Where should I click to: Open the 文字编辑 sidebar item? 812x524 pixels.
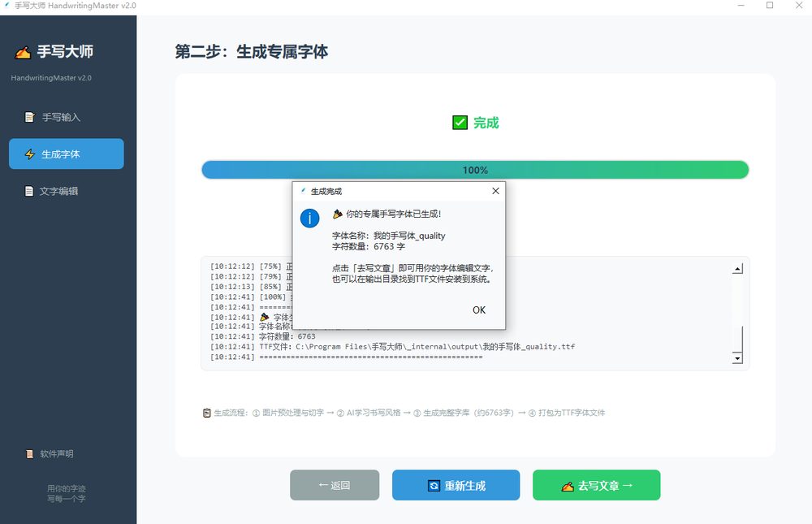[67, 191]
